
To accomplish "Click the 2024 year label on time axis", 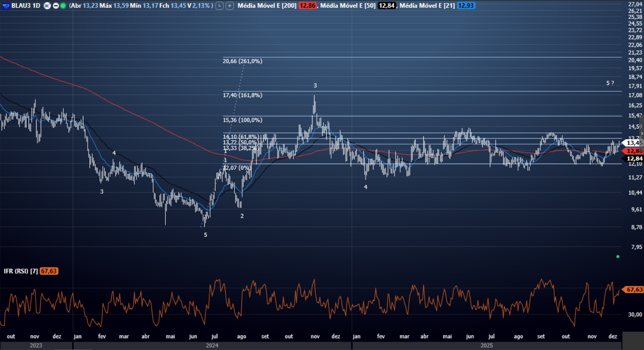I will coord(212,345).
